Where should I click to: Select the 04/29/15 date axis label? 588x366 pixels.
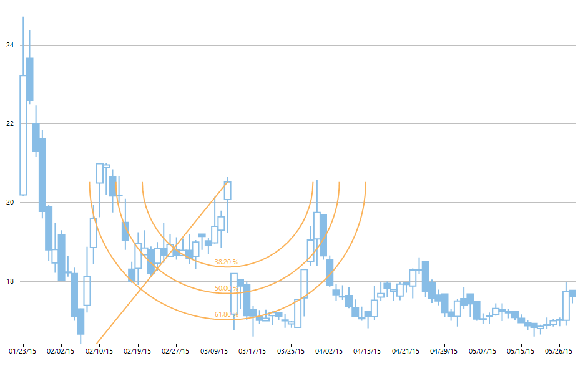click(x=444, y=352)
